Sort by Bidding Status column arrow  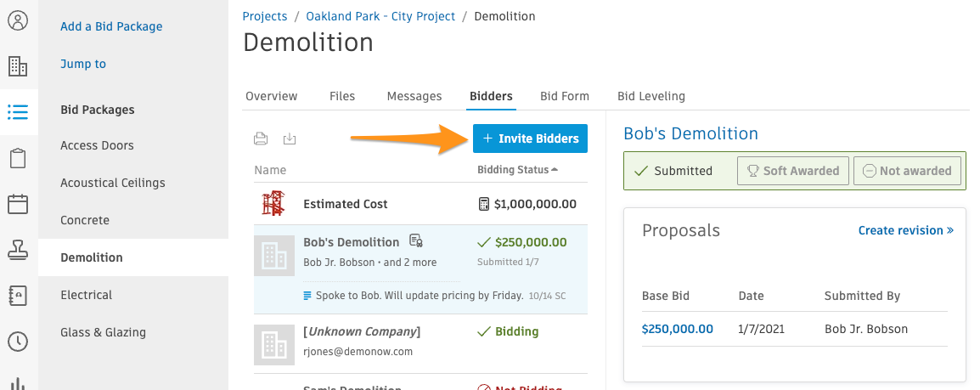(x=555, y=169)
